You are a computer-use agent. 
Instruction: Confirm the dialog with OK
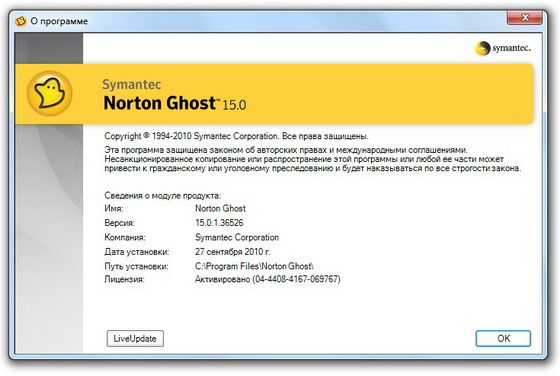coord(503,338)
